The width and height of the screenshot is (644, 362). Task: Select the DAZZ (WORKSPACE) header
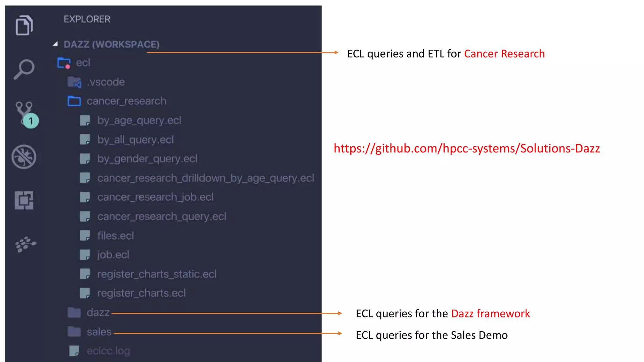[112, 44]
